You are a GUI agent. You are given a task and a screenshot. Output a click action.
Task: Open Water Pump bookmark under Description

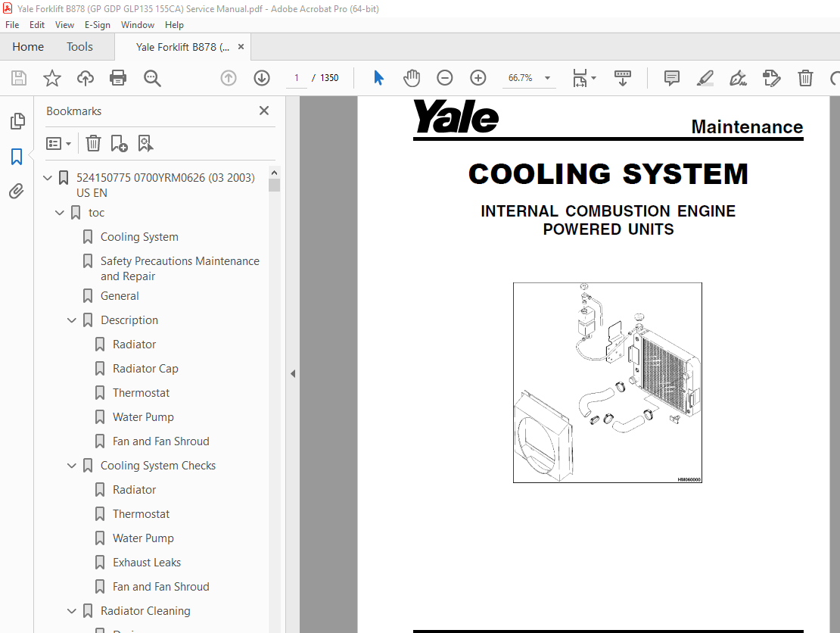click(x=143, y=417)
